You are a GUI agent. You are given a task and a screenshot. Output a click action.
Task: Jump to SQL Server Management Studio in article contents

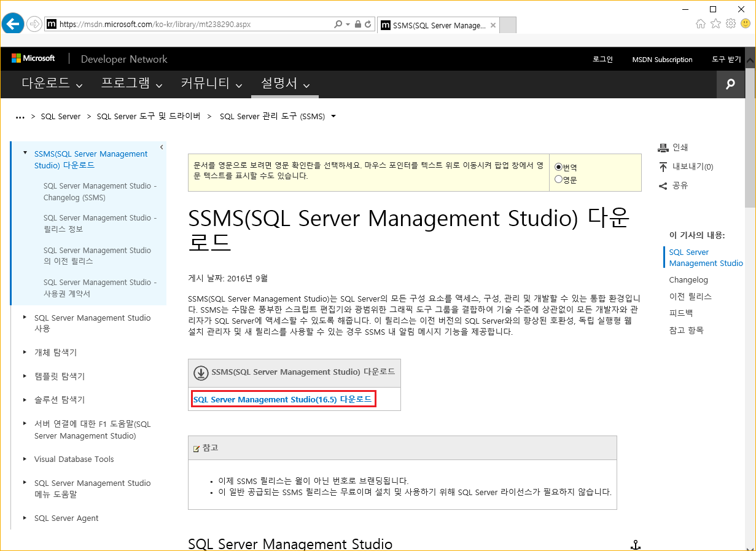[x=706, y=257]
